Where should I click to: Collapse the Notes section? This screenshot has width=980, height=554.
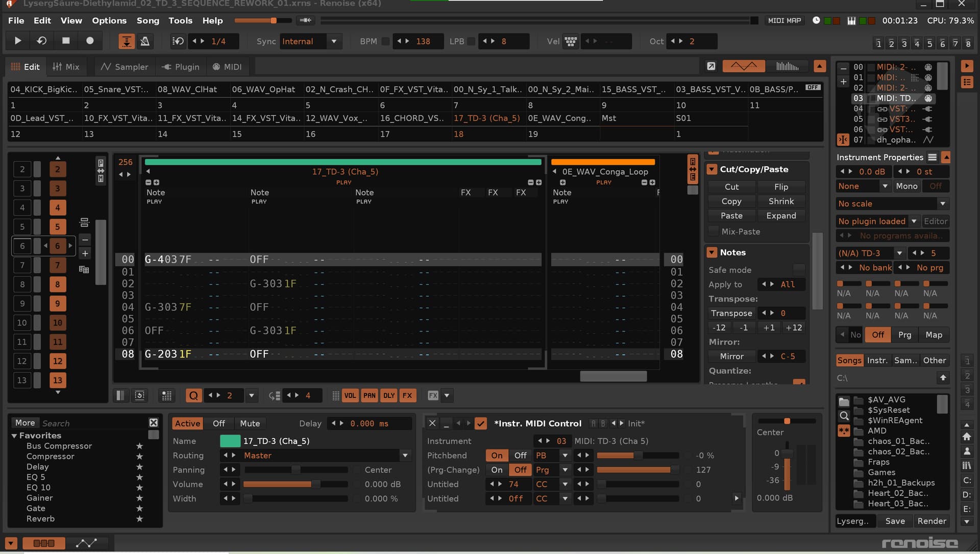click(712, 253)
